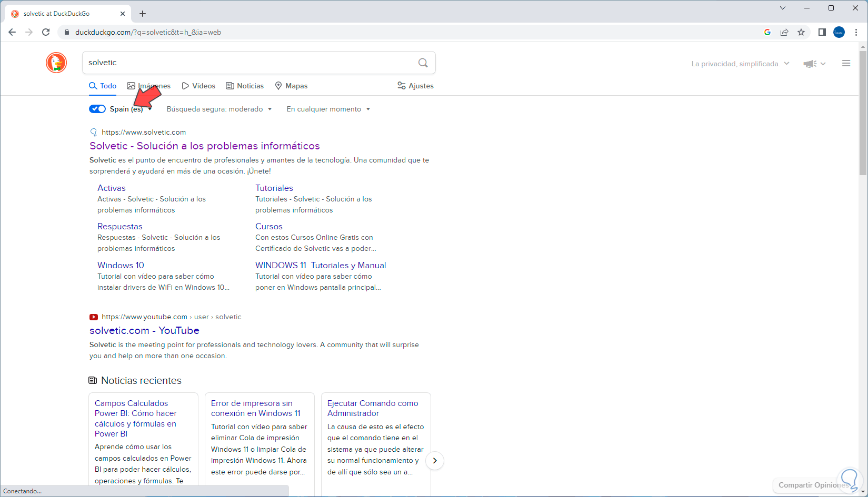This screenshot has width=868, height=497.
Task: Open the Cursos sitelink
Action: (269, 226)
